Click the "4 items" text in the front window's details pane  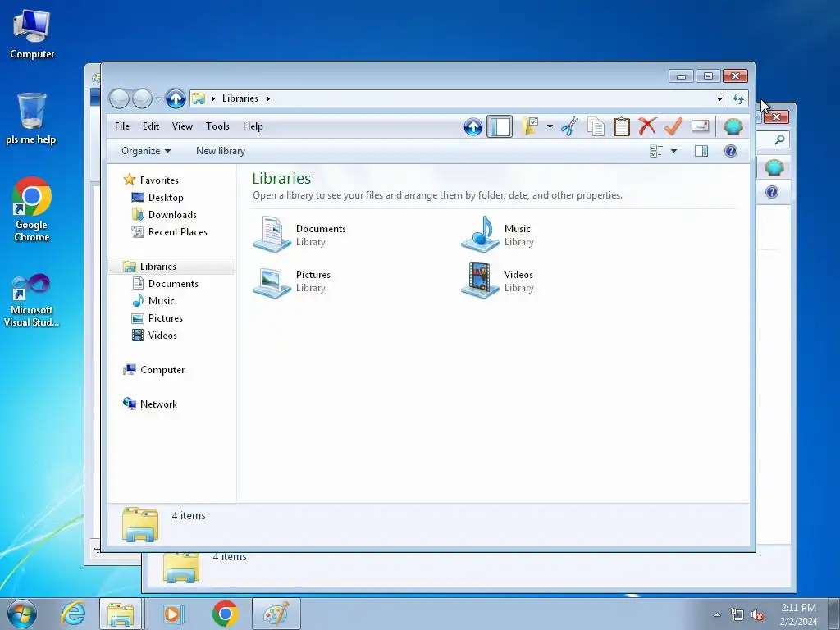[189, 515]
